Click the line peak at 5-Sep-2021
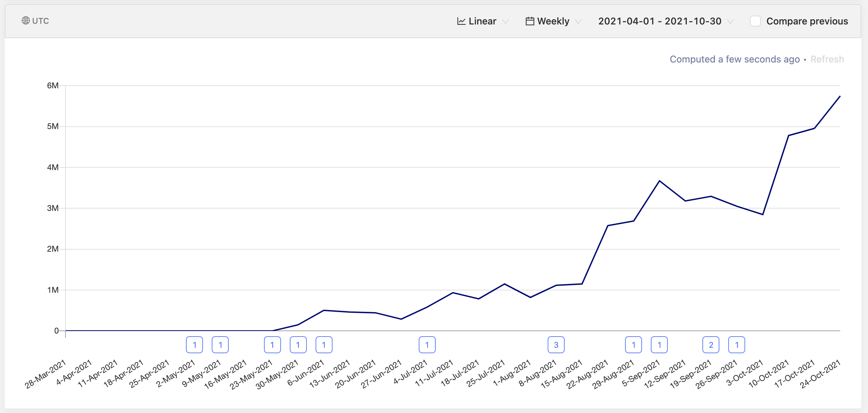868x413 pixels. (659, 181)
